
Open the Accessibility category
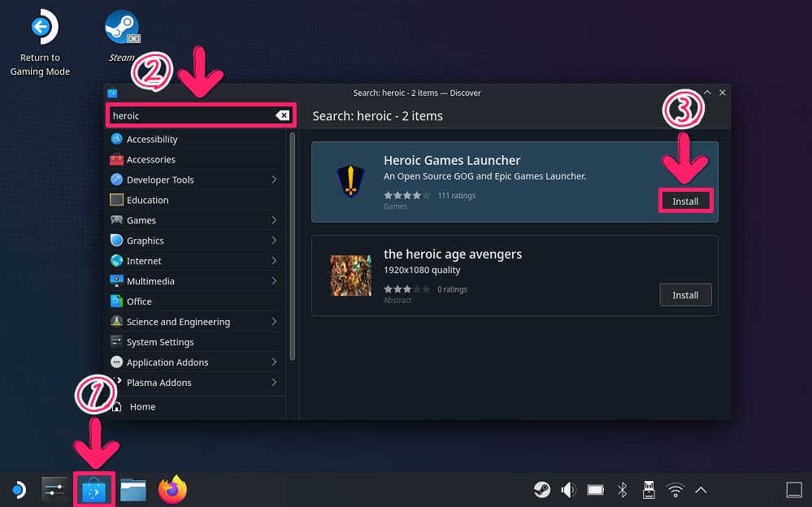click(196, 139)
